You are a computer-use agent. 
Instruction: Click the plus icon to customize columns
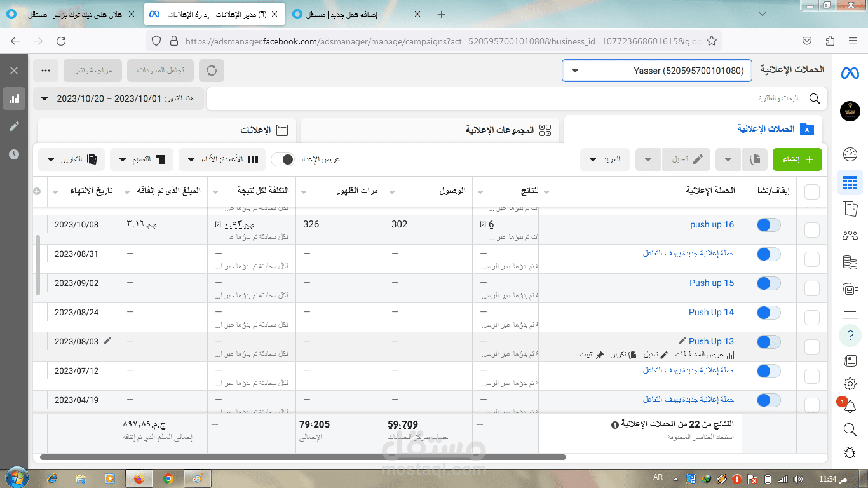(37, 191)
